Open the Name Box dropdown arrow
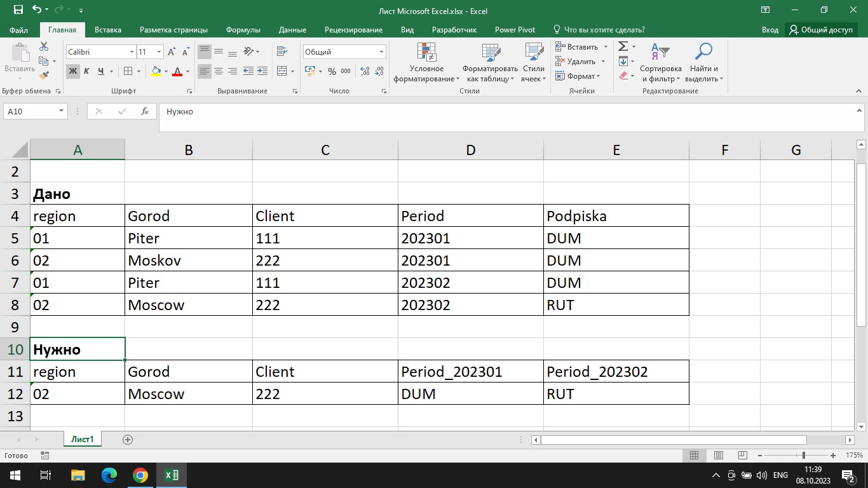This screenshot has height=488, width=868. 62,111
